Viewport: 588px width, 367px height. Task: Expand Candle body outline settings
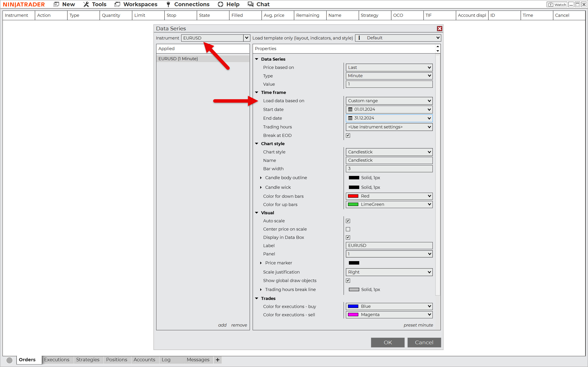pos(261,178)
